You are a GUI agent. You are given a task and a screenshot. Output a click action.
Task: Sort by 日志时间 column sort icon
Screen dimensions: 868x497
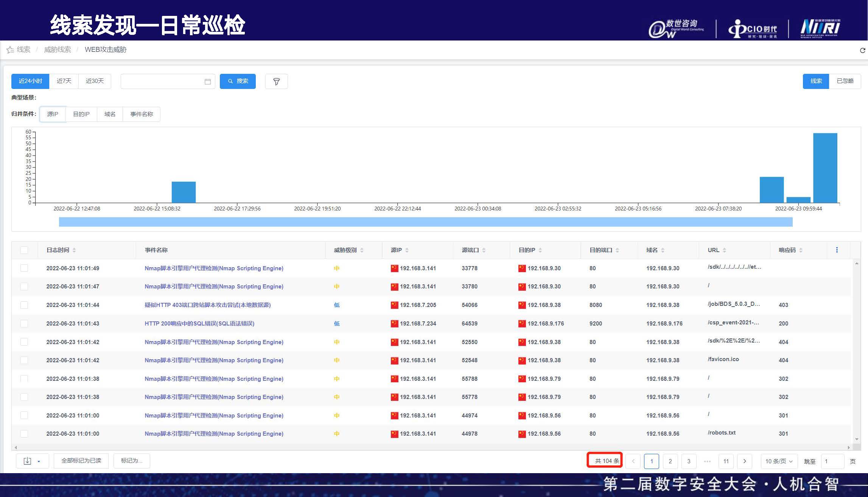(x=74, y=250)
